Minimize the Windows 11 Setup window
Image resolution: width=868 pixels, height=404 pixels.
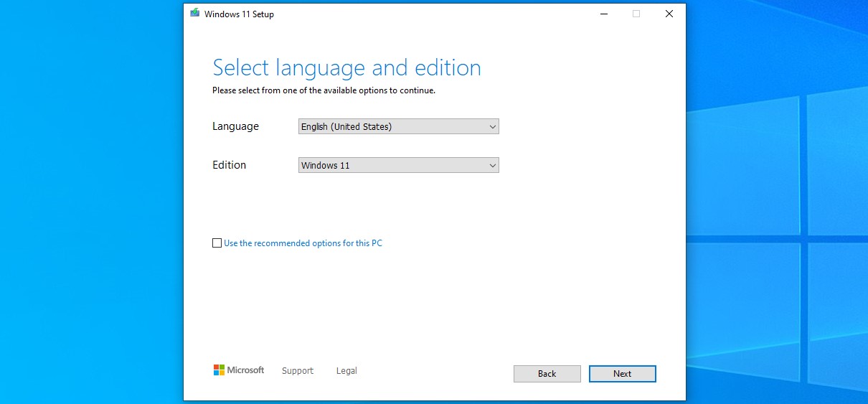603,14
